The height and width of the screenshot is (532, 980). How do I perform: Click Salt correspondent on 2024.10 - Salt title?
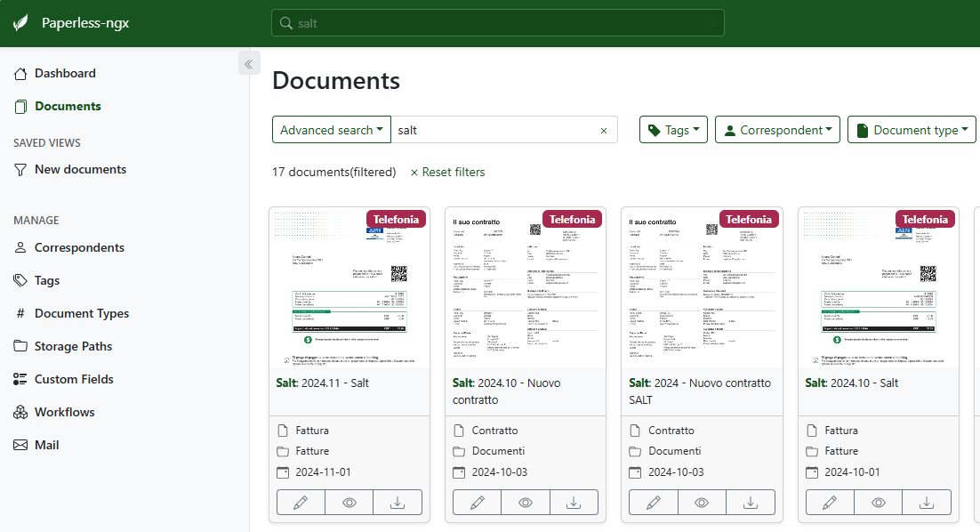815,383
